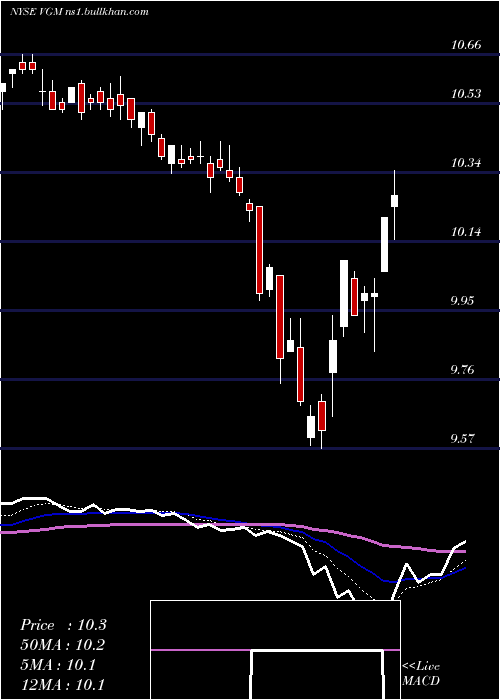This screenshot has width=500, height=700.
Task: Click the 10.14 price level label
Action: tap(466, 232)
